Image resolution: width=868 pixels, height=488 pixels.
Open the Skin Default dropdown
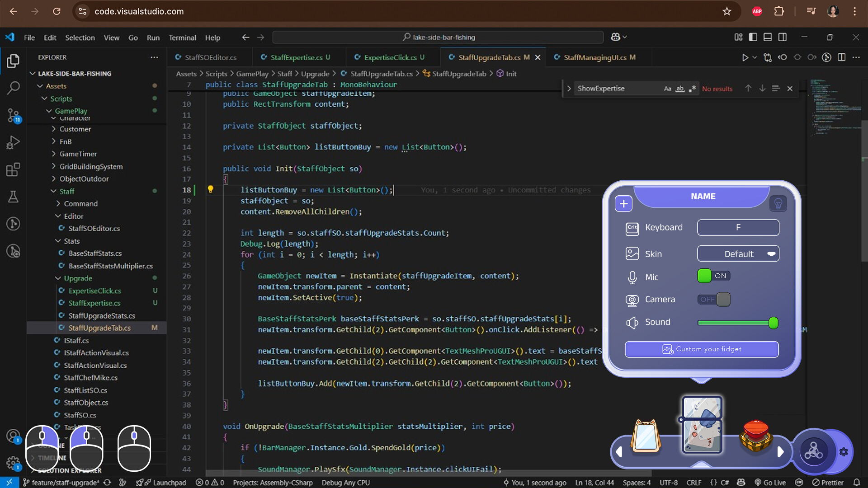tap(738, 253)
